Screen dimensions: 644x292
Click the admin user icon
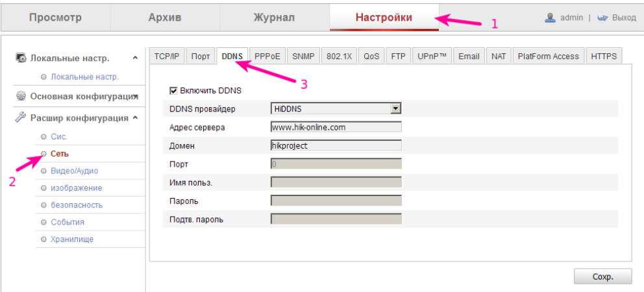pos(550,18)
